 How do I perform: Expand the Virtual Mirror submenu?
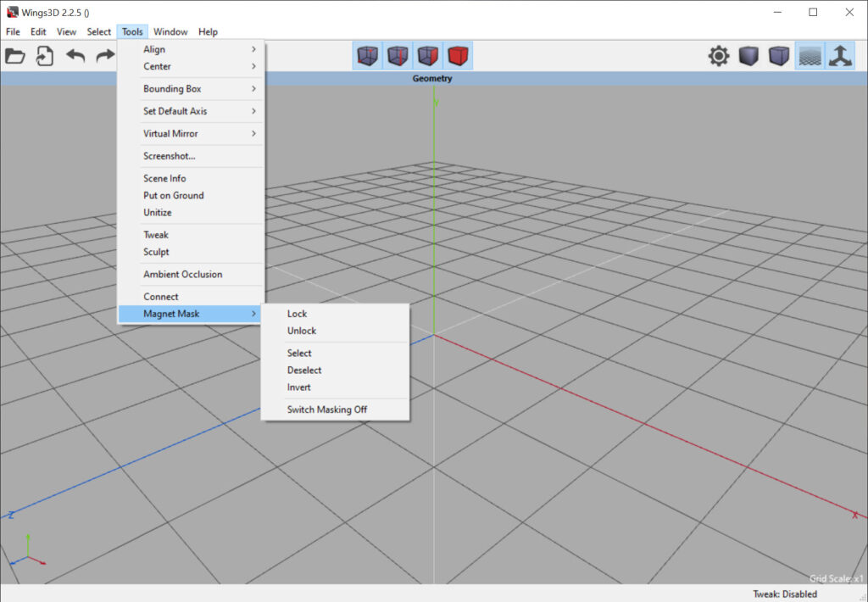(191, 133)
